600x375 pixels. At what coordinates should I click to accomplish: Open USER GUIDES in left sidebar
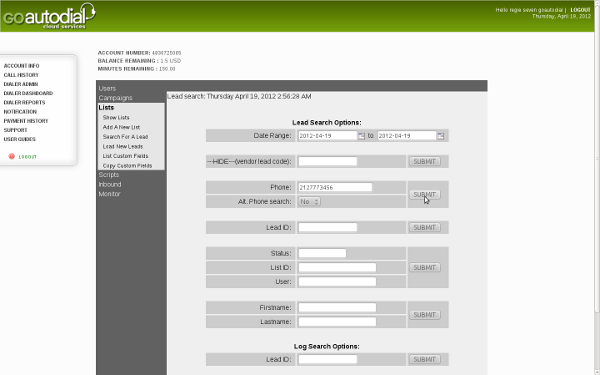20,139
